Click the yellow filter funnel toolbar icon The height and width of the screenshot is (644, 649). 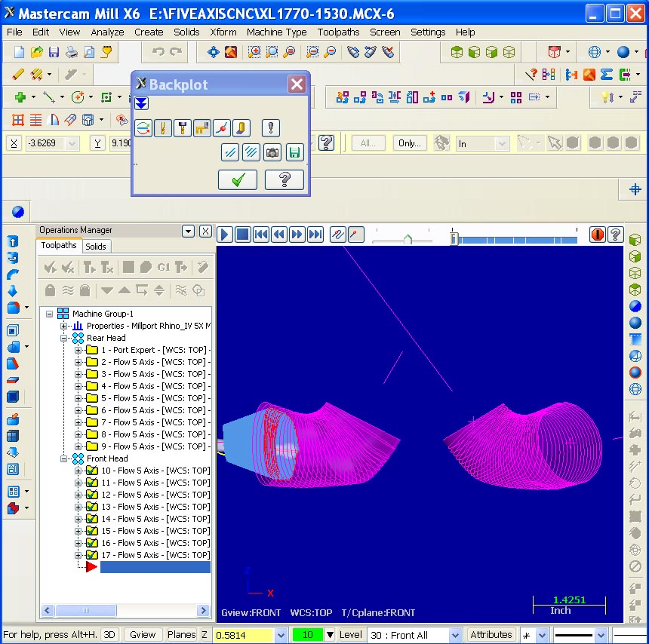(x=106, y=52)
